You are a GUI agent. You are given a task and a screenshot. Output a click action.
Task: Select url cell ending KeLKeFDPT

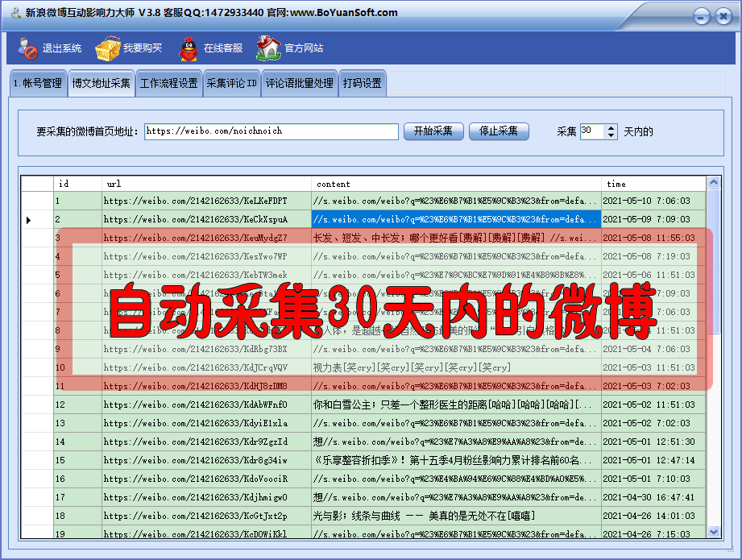tap(206, 201)
